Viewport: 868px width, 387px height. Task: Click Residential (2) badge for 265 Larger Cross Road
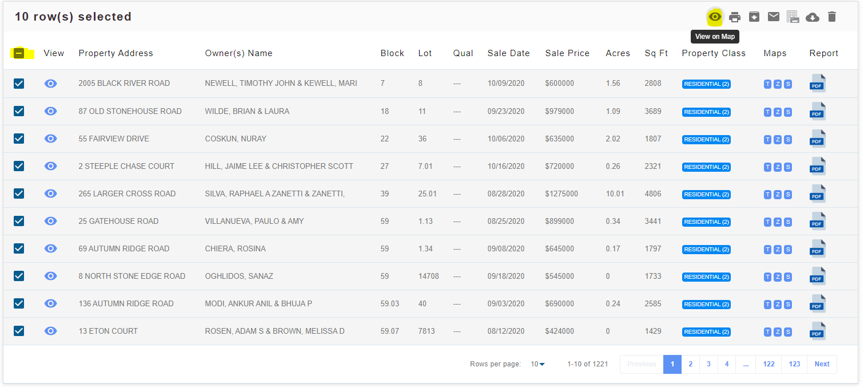tap(706, 194)
